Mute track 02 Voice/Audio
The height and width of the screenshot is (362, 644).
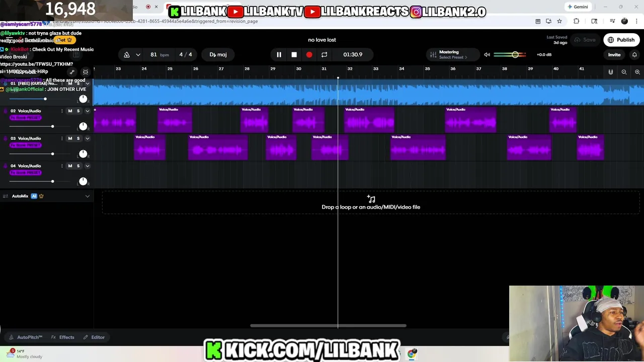70,111
